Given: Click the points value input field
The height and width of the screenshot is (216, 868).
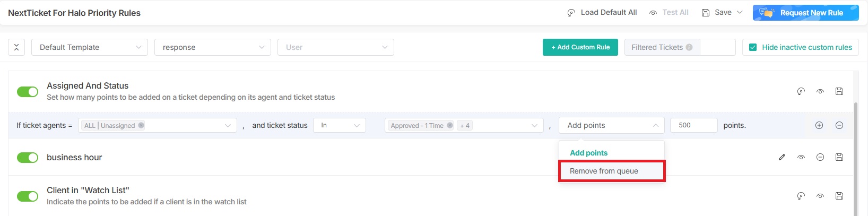Looking at the screenshot, I should tap(693, 125).
